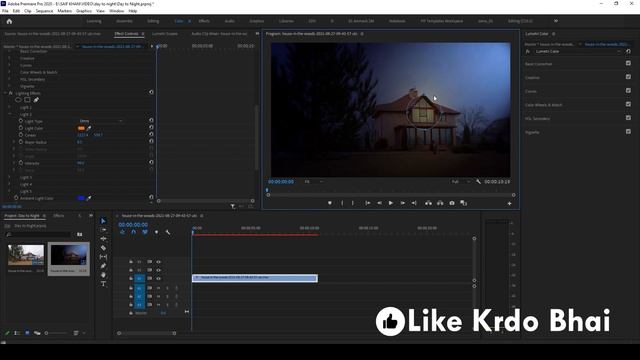Collapse the Lighting Effects section
This screenshot has height=360, width=640.
5,93
